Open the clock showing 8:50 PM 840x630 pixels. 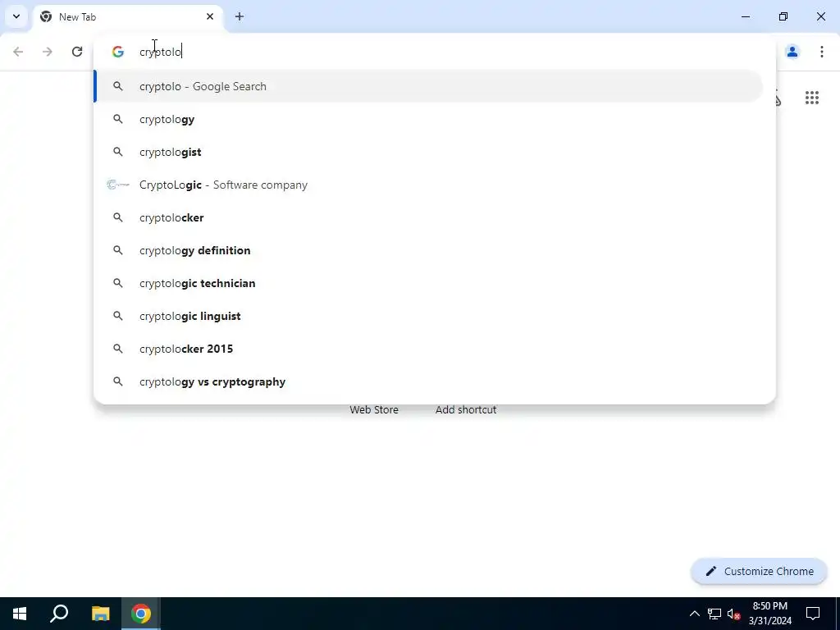click(769, 614)
